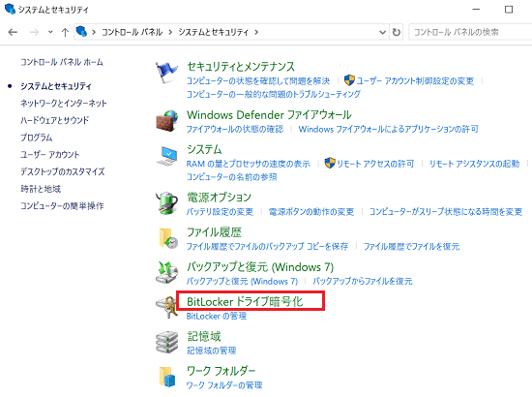This screenshot has height=397, width=532.
Task: Click the System monitor icon
Action: coord(166,156)
